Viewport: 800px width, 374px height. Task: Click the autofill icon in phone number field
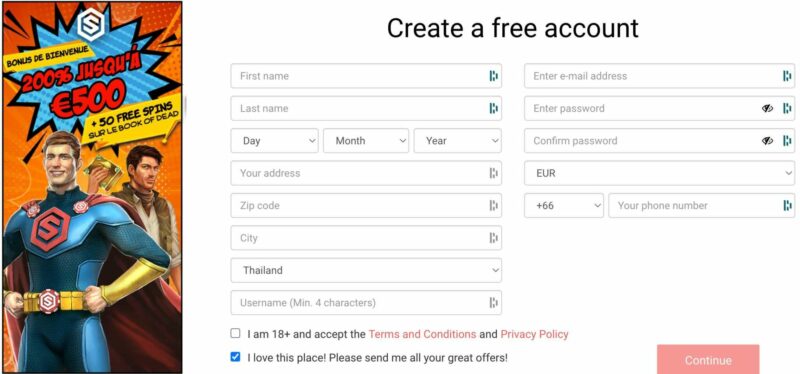pos(787,206)
